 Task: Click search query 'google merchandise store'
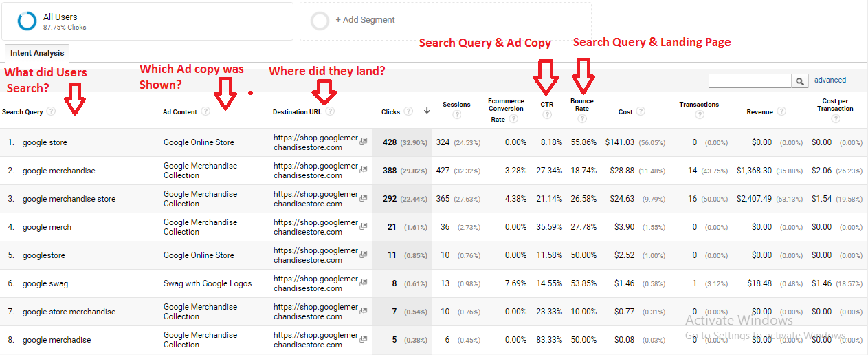coord(69,199)
